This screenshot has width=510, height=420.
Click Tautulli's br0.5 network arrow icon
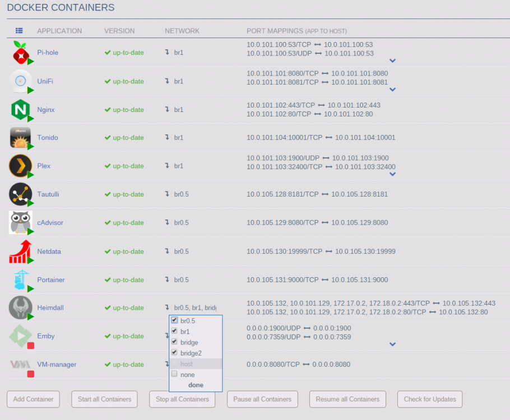coord(167,194)
